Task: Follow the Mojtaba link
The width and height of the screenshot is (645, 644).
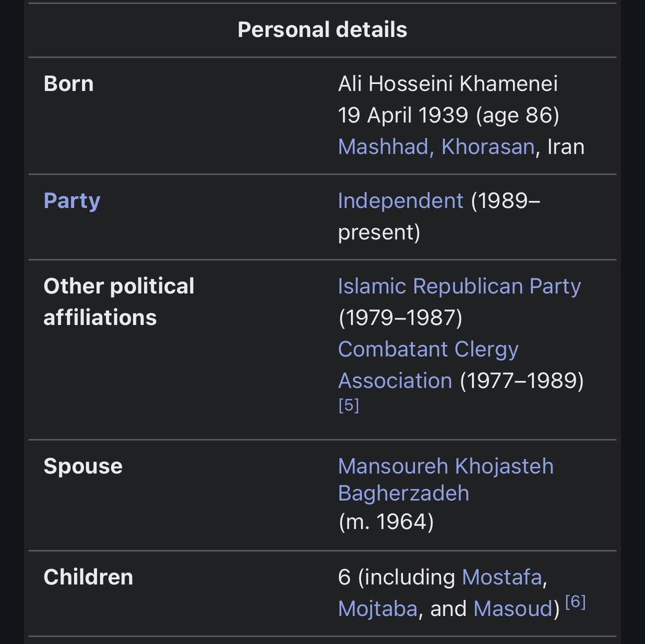Action: coord(377,609)
